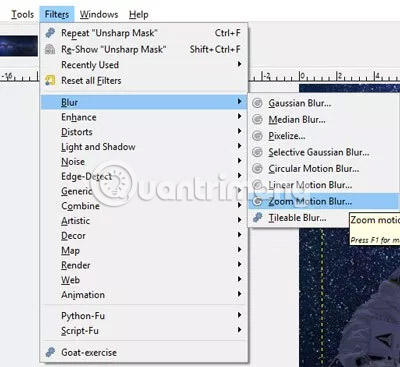
Task: Click the Circular Motion Blur icon
Action: click(257, 168)
